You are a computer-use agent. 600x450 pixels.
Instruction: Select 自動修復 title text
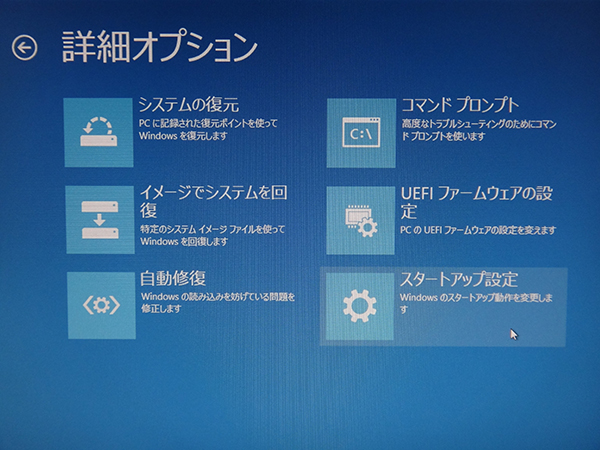(x=173, y=279)
